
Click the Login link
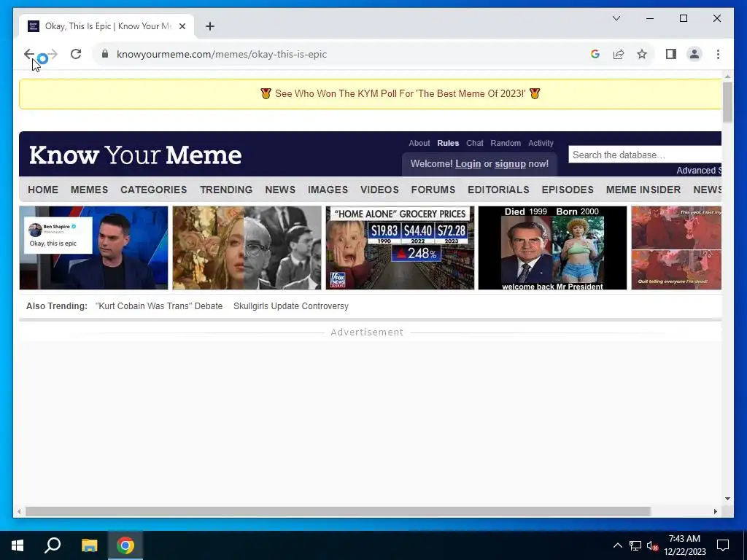pos(468,164)
